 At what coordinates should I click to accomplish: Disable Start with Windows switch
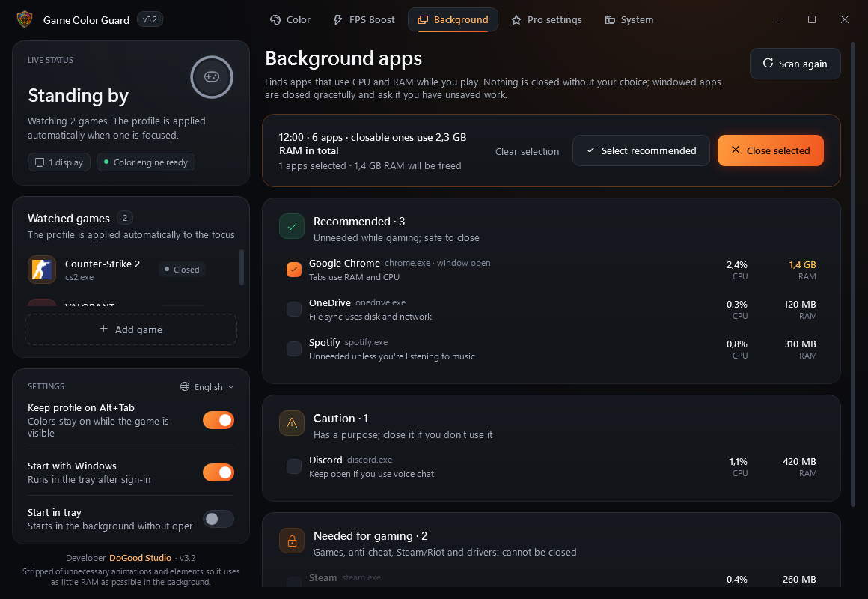[x=218, y=472]
